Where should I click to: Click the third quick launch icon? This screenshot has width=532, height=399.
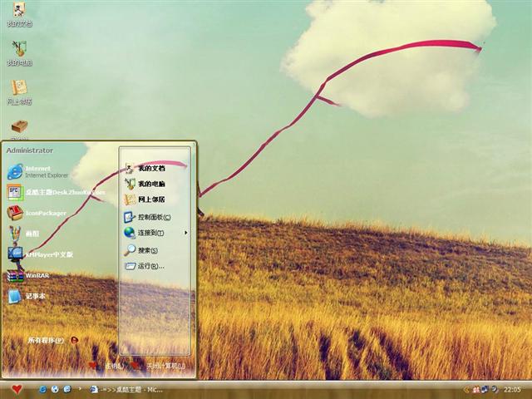point(67,390)
